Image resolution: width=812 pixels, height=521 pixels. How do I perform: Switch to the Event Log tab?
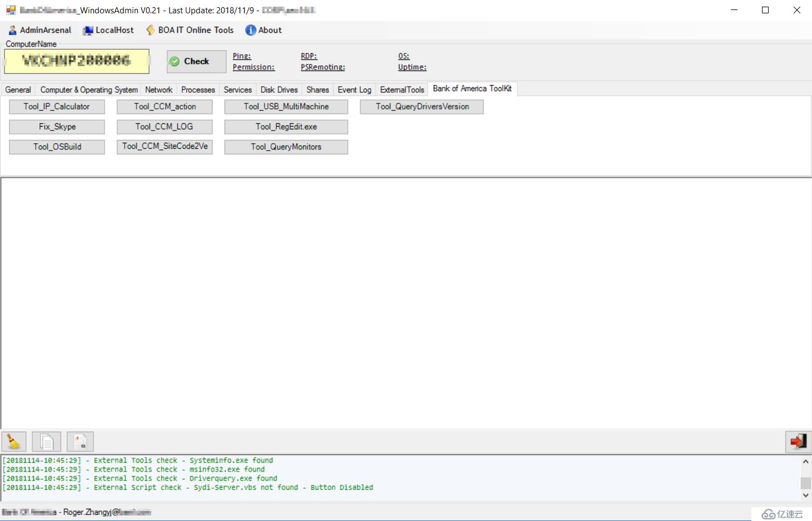pyautogui.click(x=355, y=89)
